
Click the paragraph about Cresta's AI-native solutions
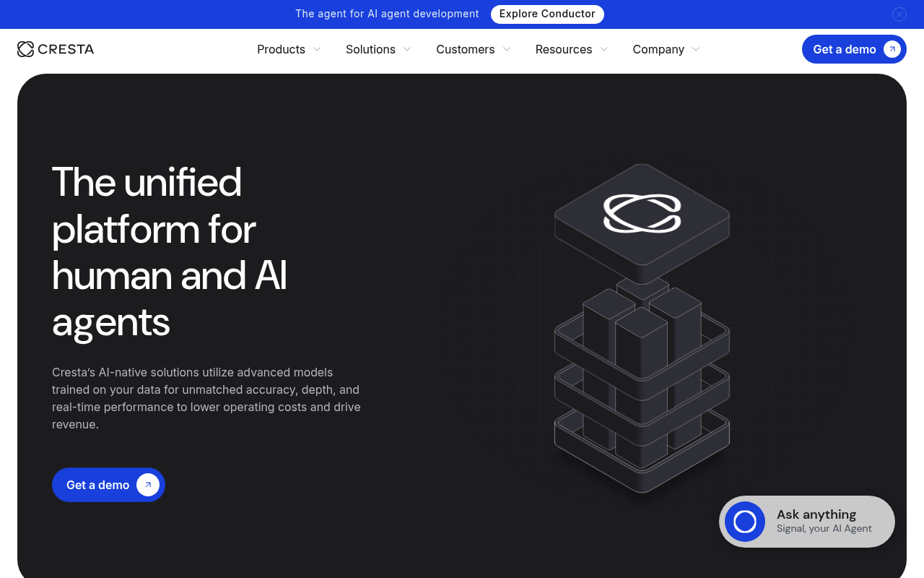(206, 398)
